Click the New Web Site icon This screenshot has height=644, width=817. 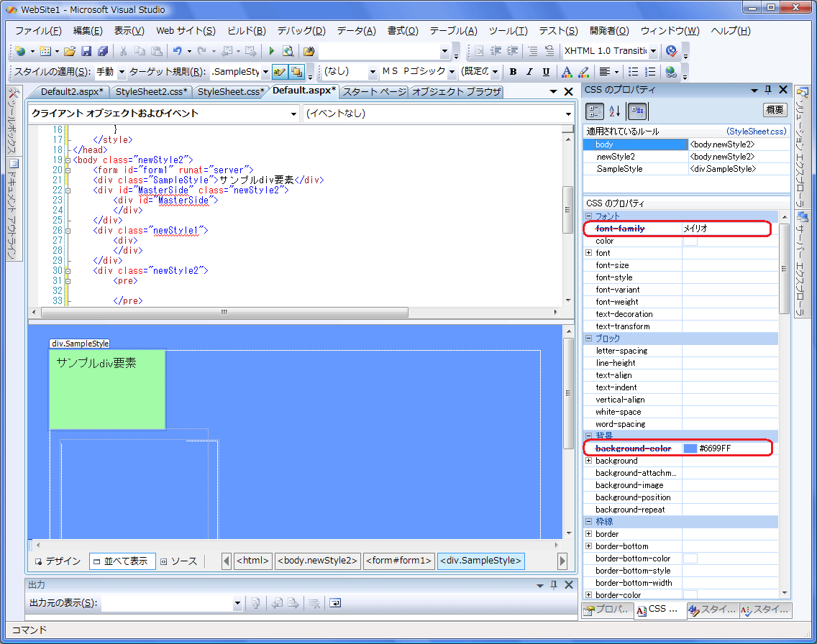20,51
